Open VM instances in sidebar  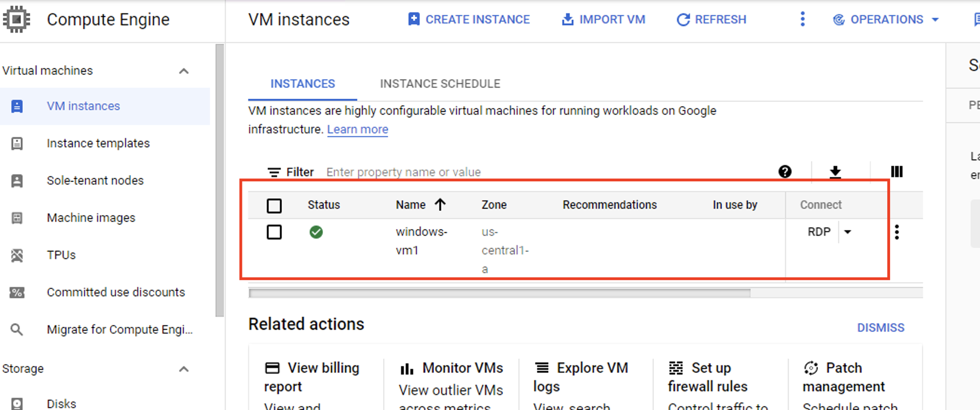(x=105, y=106)
